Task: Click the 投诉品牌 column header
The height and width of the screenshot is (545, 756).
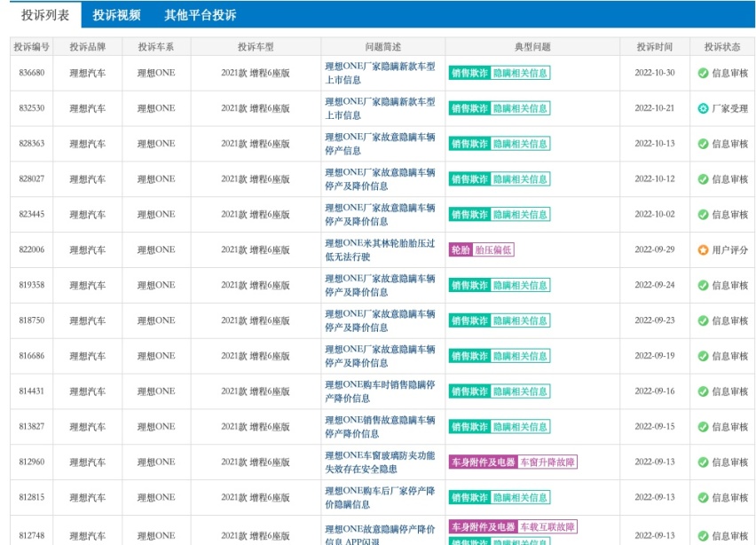Action: point(87,47)
